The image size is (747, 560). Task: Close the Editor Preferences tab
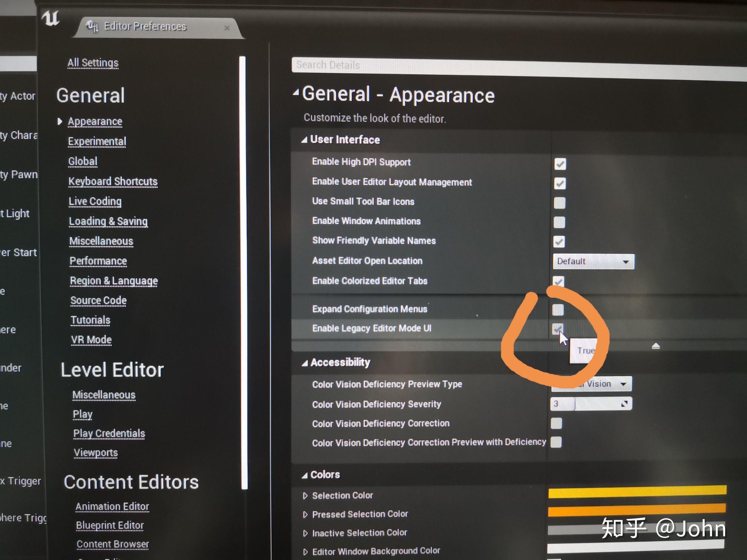pyautogui.click(x=227, y=28)
